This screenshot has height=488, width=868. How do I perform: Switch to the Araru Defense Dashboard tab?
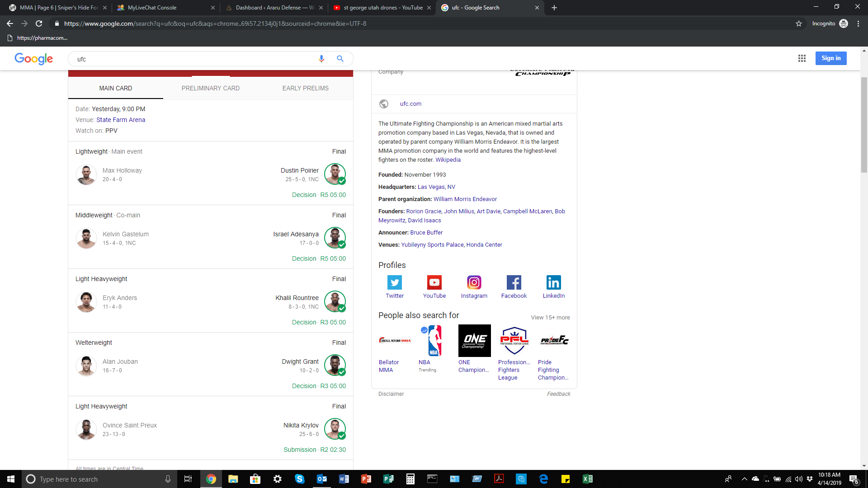pos(274,8)
